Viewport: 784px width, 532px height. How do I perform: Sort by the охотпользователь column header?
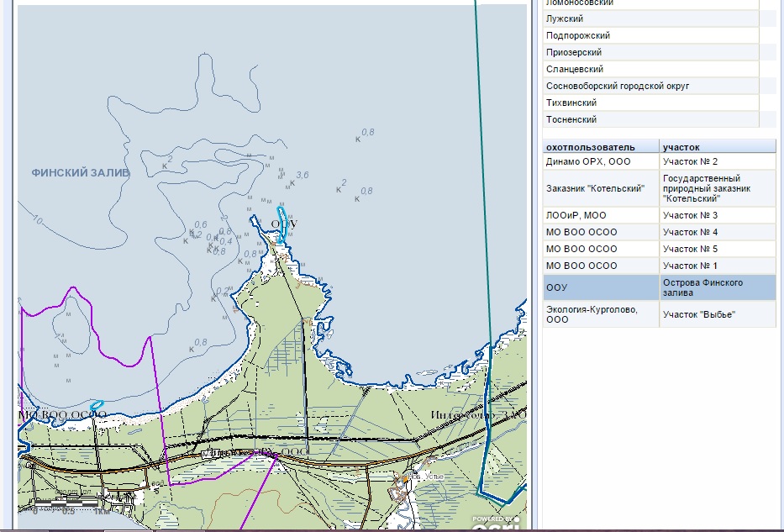click(x=600, y=146)
